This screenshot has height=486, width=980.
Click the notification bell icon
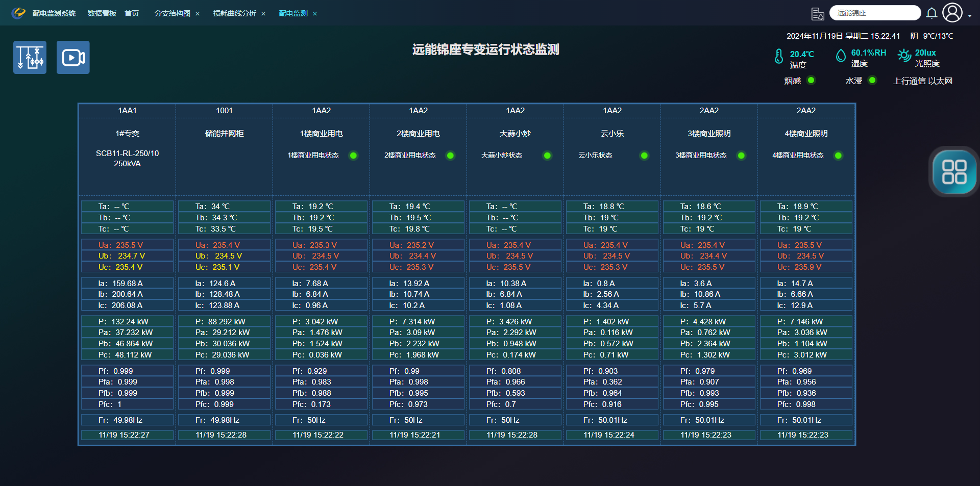932,13
